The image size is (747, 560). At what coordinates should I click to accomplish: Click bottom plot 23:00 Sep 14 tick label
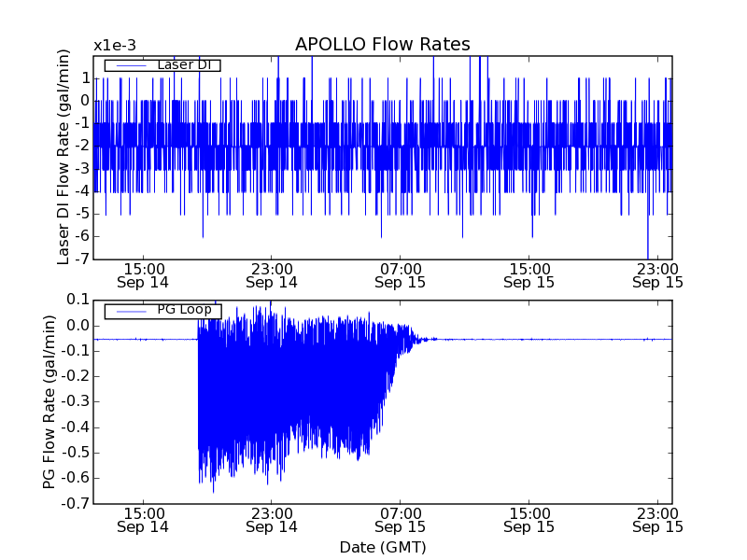[272, 521]
